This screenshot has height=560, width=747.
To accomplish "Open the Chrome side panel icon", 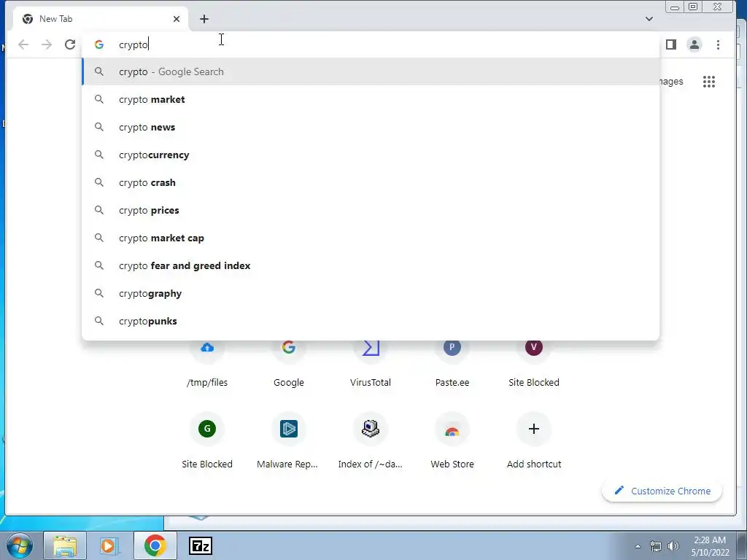I will pyautogui.click(x=671, y=44).
